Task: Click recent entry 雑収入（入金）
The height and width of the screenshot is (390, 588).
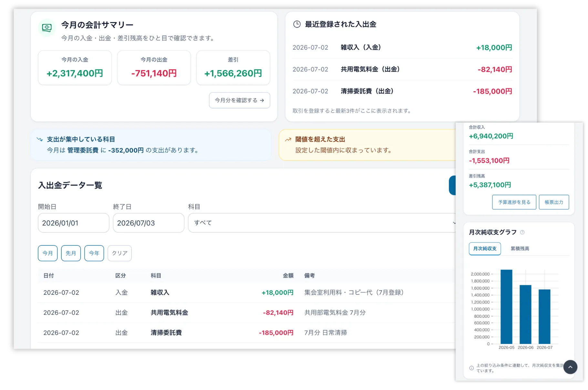Action: (x=402, y=47)
